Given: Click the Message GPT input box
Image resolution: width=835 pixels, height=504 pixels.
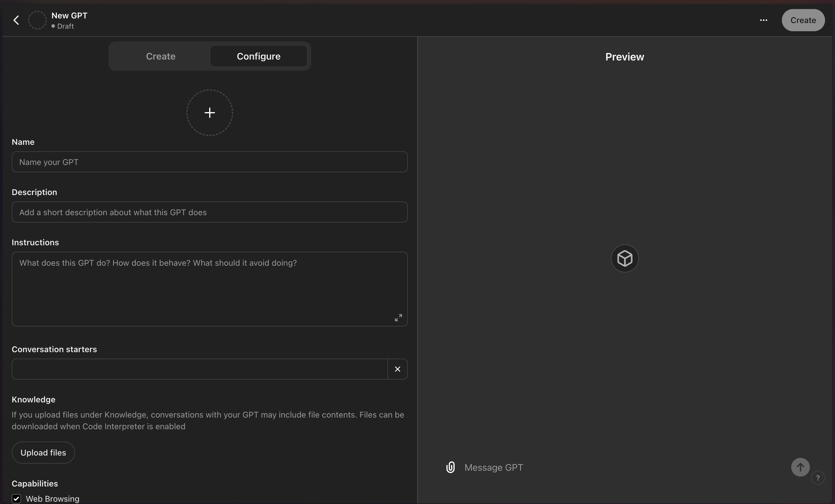Looking at the screenshot, I should point(610,467).
